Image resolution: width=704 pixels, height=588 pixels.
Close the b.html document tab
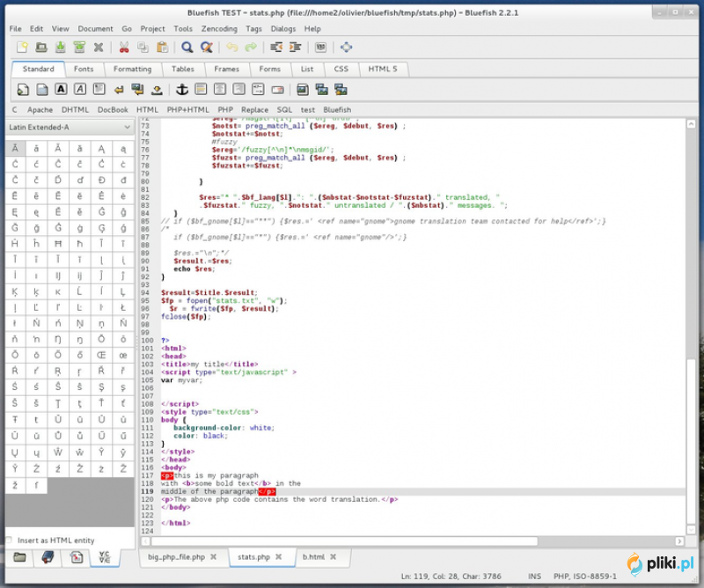point(334,557)
